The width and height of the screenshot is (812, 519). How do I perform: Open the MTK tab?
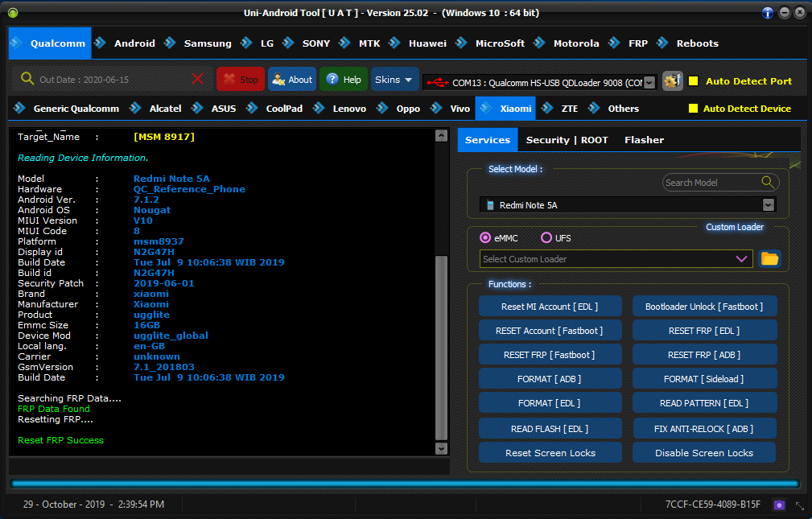click(369, 43)
